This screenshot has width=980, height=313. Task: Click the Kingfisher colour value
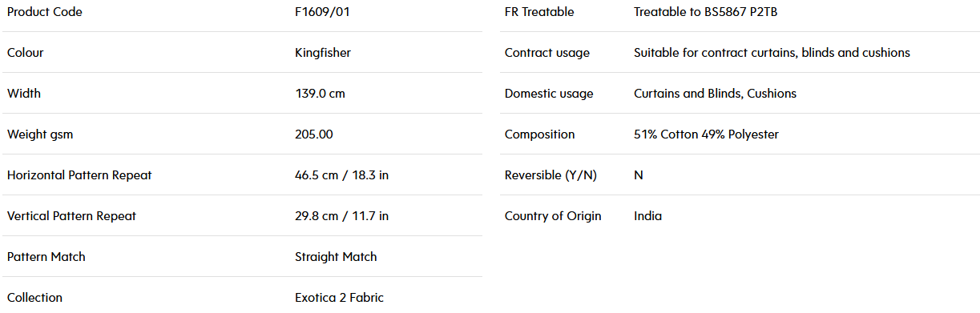pos(323,53)
